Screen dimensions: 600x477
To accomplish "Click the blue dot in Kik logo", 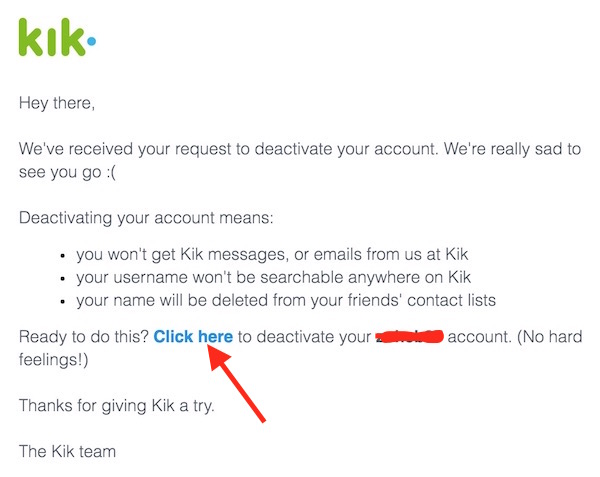I will click(x=91, y=40).
